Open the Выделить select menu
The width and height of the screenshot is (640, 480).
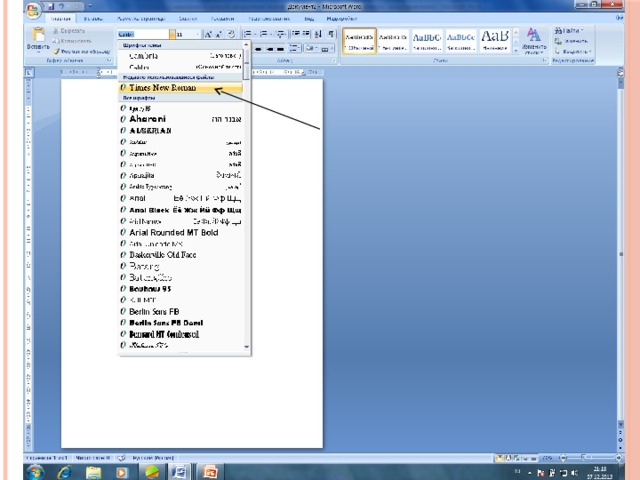tap(573, 52)
